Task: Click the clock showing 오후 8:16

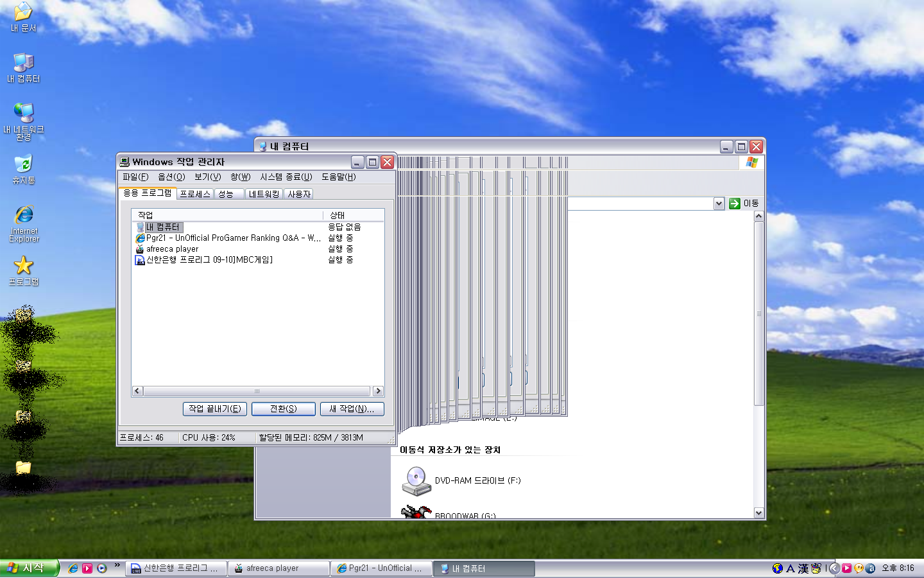Action: [x=898, y=568]
